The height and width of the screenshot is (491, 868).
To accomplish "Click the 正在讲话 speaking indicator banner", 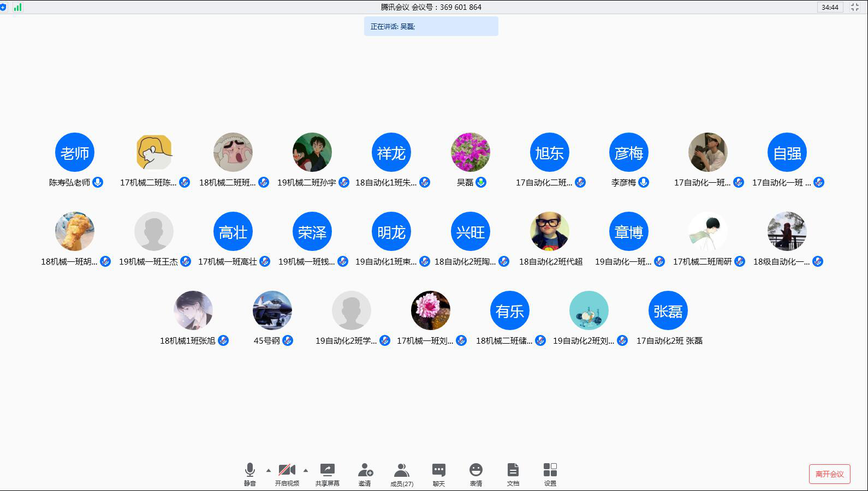I will 431,26.
